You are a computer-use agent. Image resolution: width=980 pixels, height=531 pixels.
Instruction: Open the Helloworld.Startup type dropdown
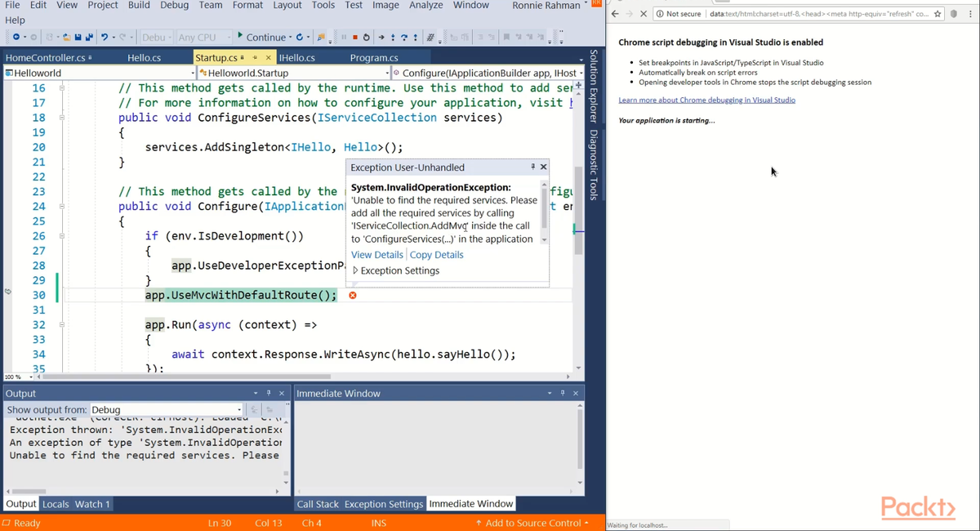[388, 73]
